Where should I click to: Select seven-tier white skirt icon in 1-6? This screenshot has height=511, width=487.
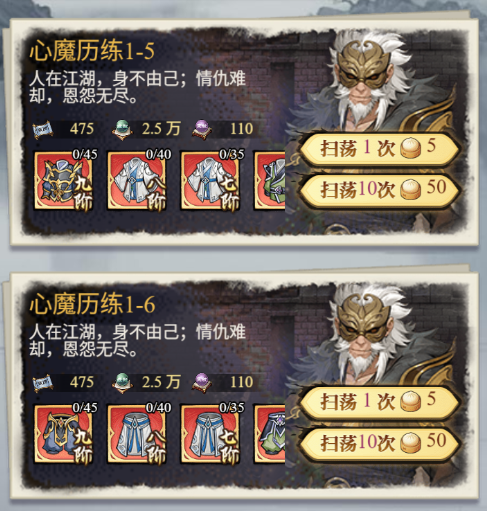[210, 434]
